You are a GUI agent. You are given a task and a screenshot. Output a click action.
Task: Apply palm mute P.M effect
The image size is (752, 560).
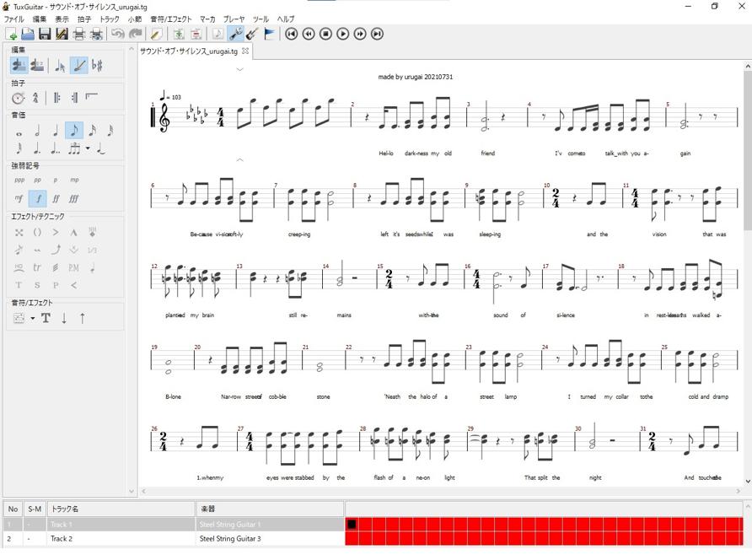73,267
